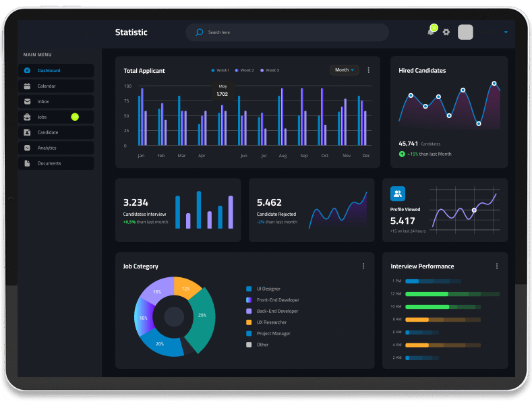The height and width of the screenshot is (402, 532).
Task: Toggle Week 1 legend series
Action: (220, 70)
